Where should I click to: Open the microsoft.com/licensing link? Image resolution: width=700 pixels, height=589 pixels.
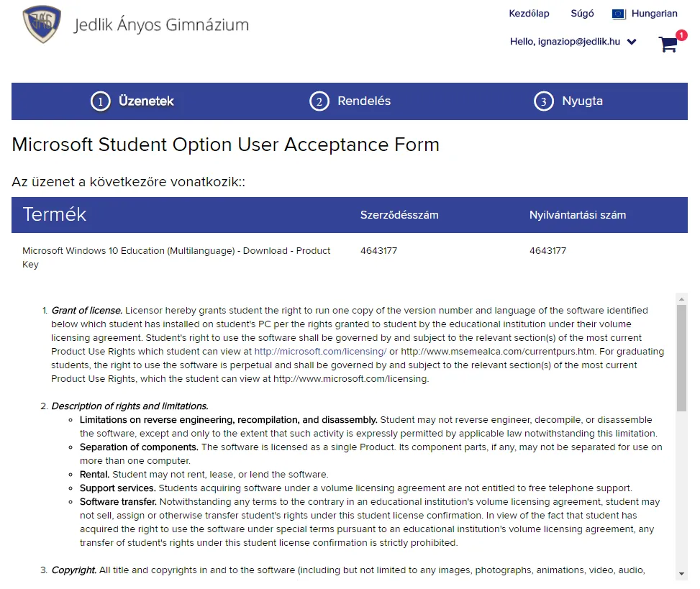pyautogui.click(x=321, y=352)
